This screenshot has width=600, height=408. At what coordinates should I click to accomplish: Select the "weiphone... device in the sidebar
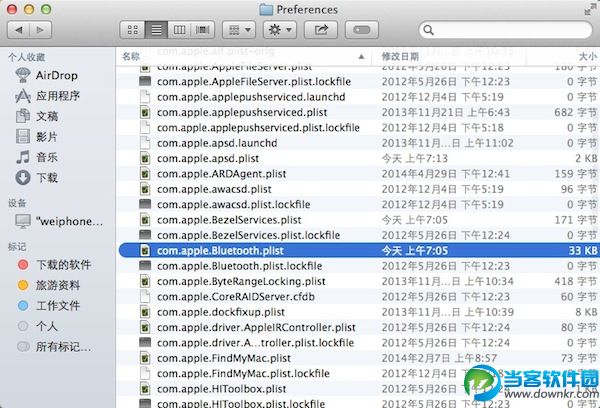click(x=59, y=221)
